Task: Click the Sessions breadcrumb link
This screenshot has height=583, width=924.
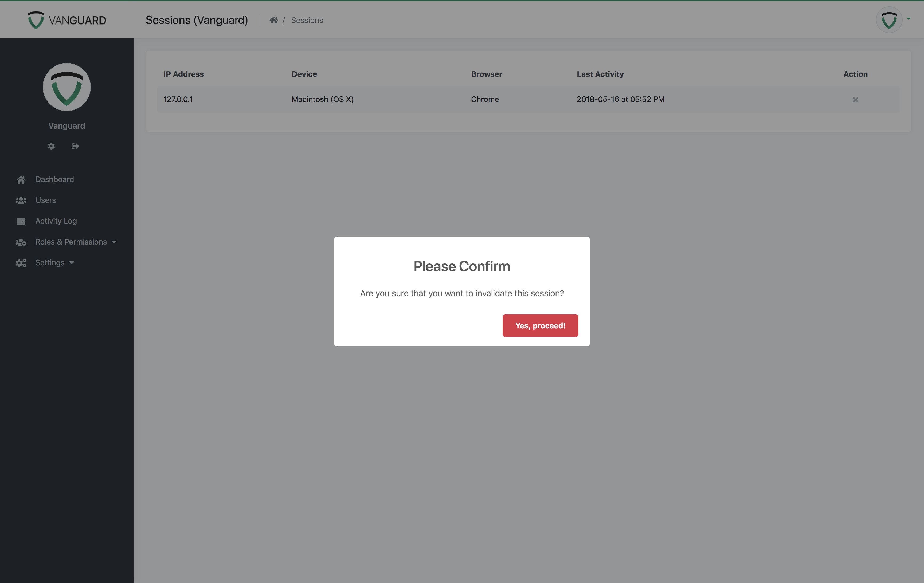Action: tap(307, 20)
